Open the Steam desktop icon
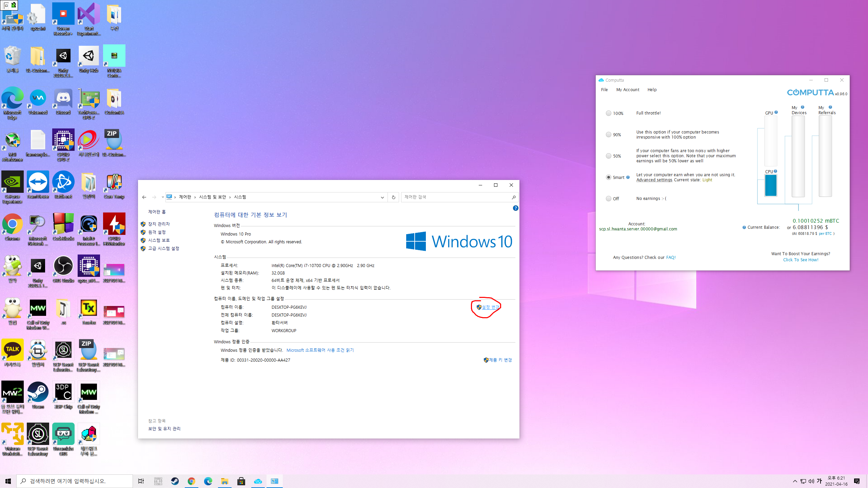 [38, 395]
